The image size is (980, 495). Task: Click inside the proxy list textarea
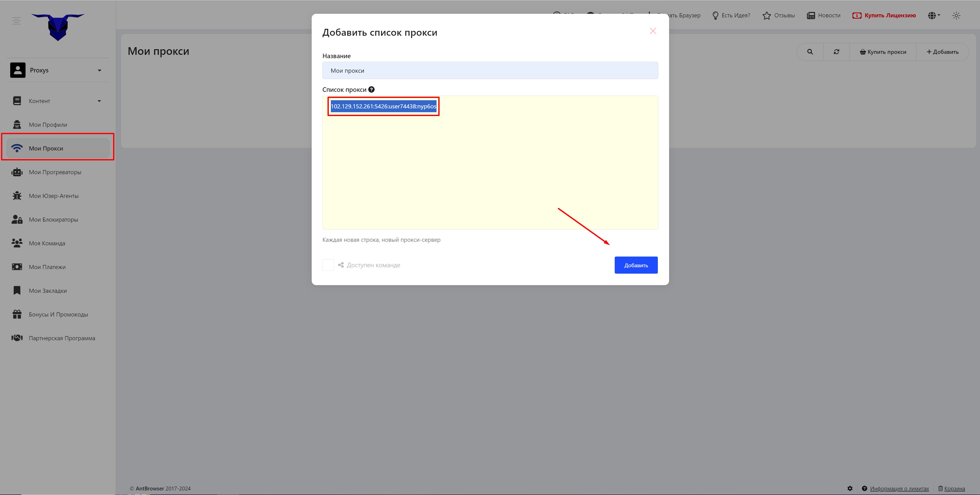point(490,162)
